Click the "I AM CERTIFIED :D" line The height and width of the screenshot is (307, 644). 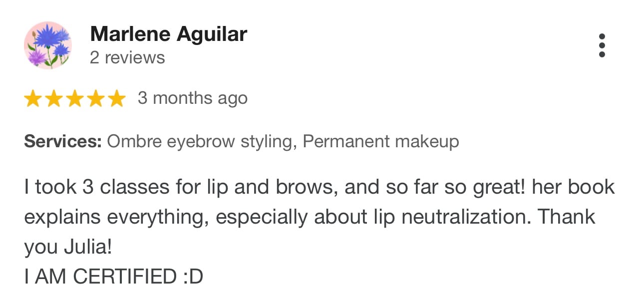[x=113, y=277]
